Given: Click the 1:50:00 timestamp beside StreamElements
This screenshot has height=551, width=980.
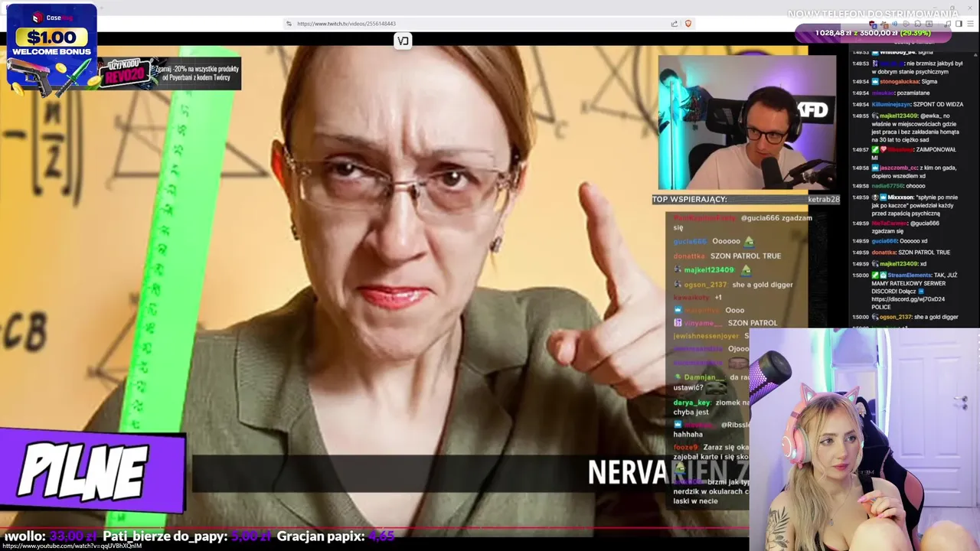Looking at the screenshot, I should tap(861, 275).
